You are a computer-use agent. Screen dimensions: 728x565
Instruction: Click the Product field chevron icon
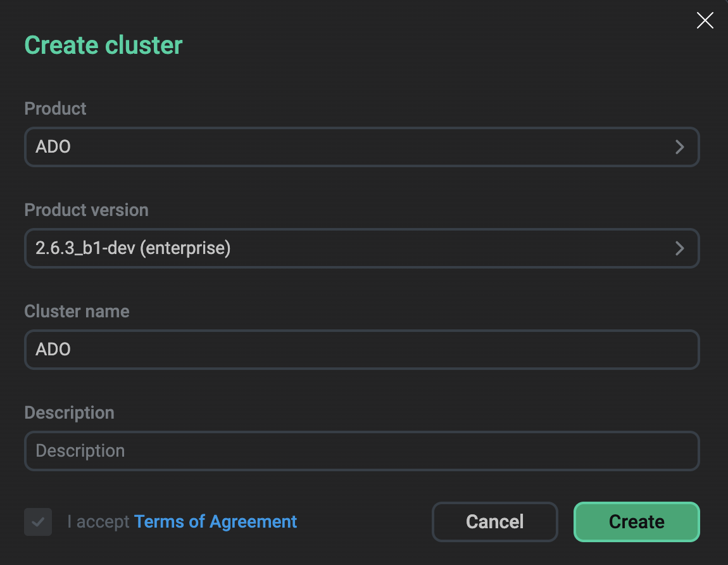[x=680, y=147]
